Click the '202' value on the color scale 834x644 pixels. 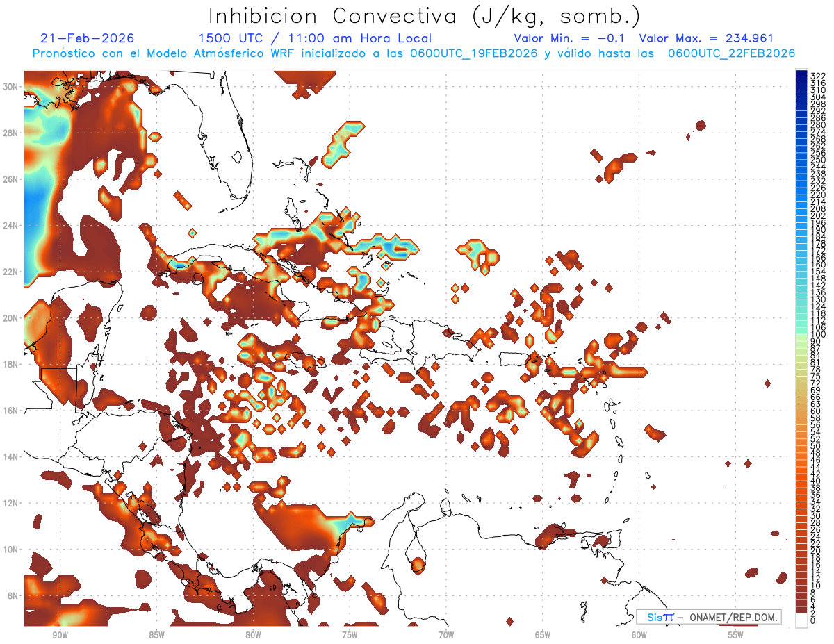(818, 215)
